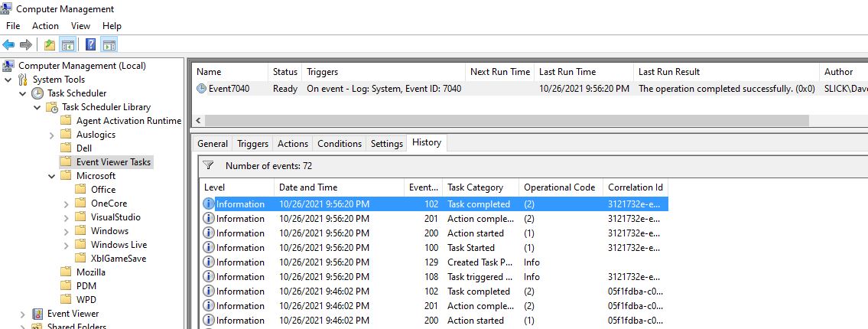Switch to the Triggers tab
The image size is (868, 329).
coord(252,143)
